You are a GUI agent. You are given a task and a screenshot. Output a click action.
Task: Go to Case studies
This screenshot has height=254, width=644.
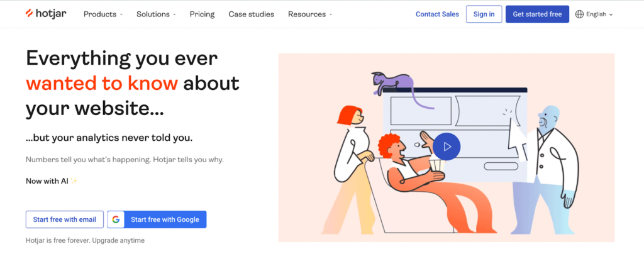pyautogui.click(x=252, y=14)
